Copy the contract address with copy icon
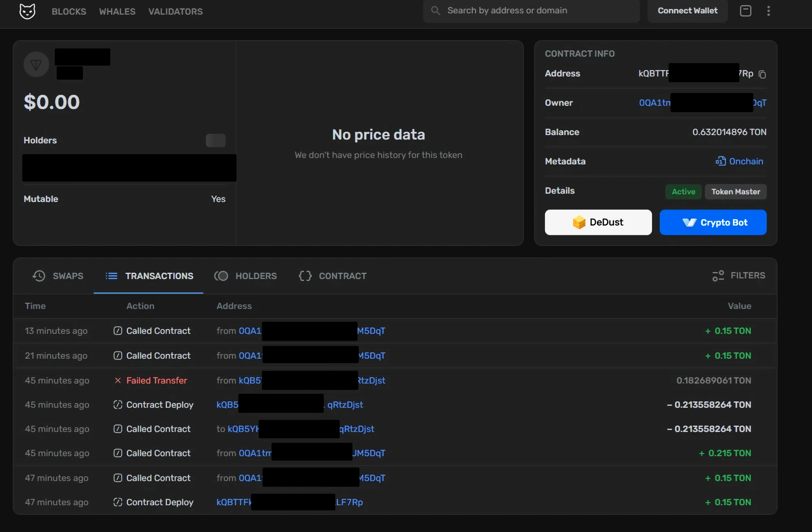Screen dimensions: 812x532 click(x=762, y=74)
